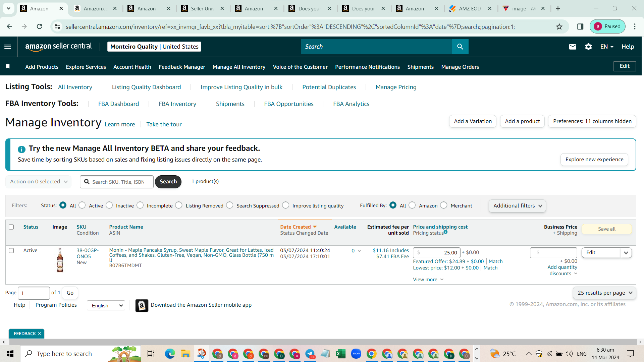Open the Seller Central hamburger menu
The width and height of the screenshot is (644, 362).
pos(8,47)
